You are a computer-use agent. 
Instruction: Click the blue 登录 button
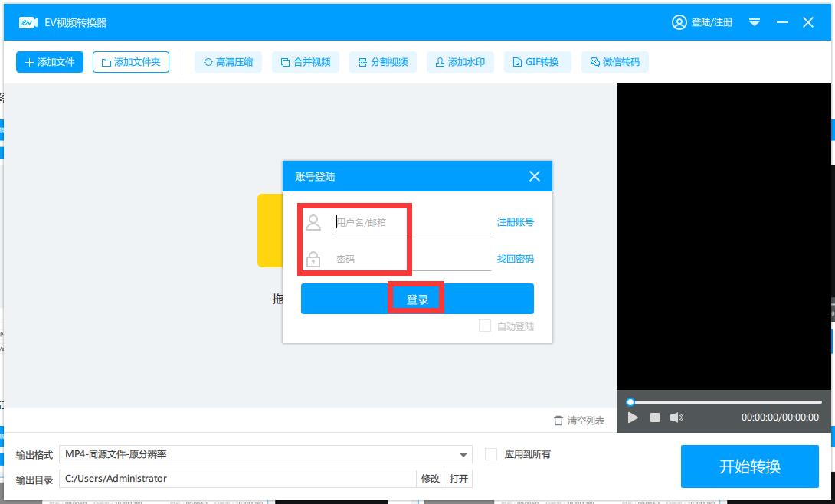tap(417, 299)
